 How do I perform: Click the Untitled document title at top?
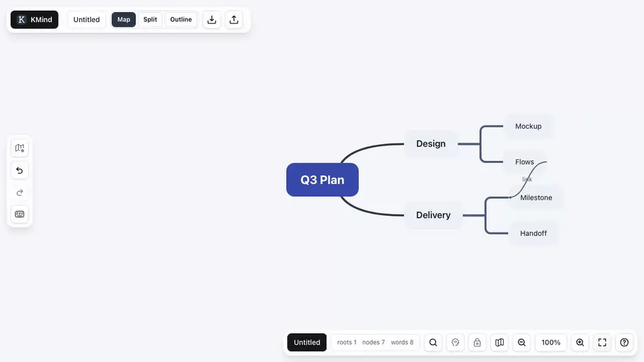pyautogui.click(x=87, y=19)
